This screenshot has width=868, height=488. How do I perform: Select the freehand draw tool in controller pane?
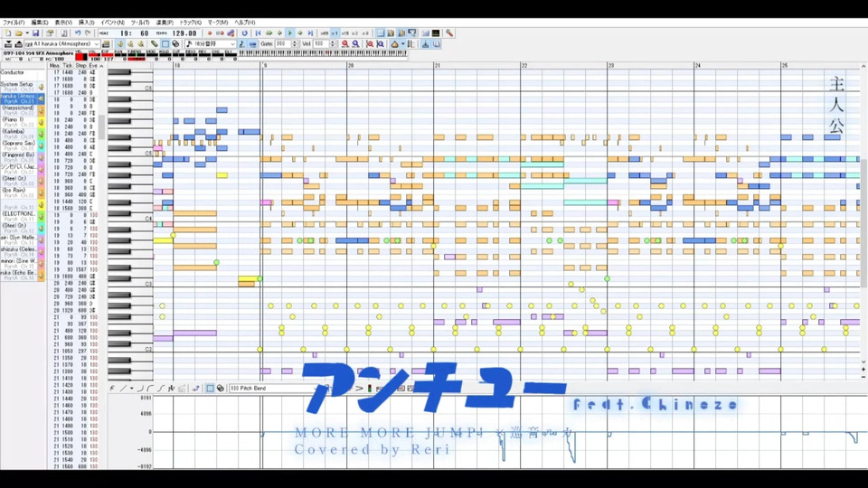click(112, 388)
